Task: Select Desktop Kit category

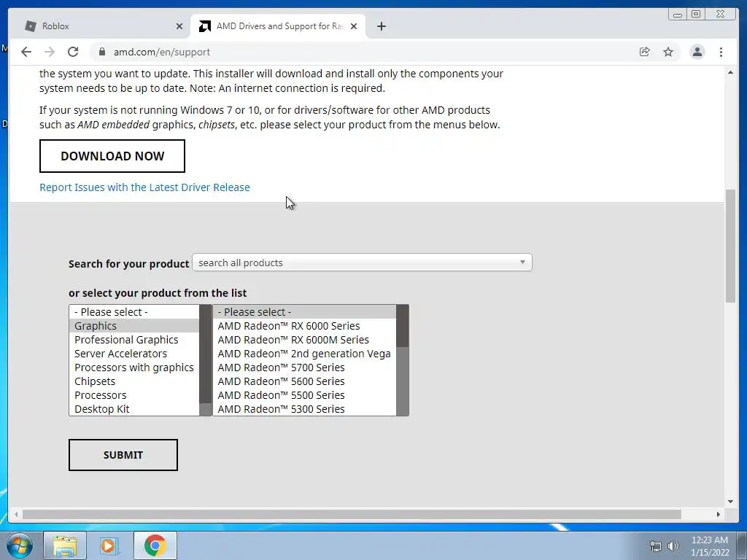Action: [134, 408]
